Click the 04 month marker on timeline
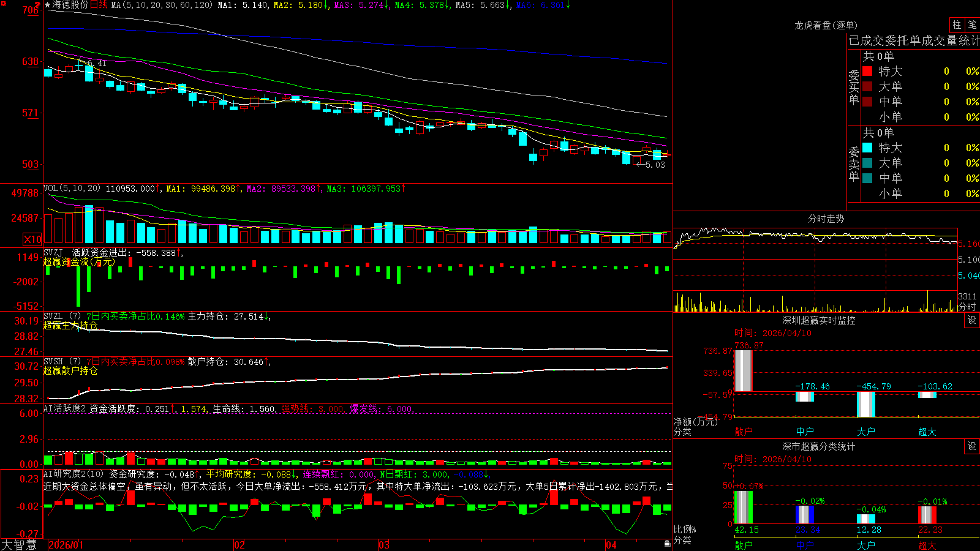The height and width of the screenshot is (551, 980). 611,545
